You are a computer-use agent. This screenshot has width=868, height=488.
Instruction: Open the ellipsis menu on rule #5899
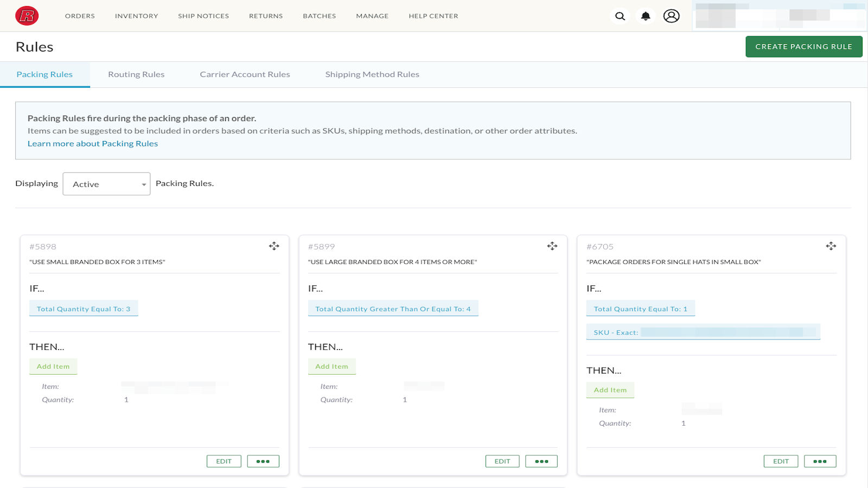pos(541,460)
